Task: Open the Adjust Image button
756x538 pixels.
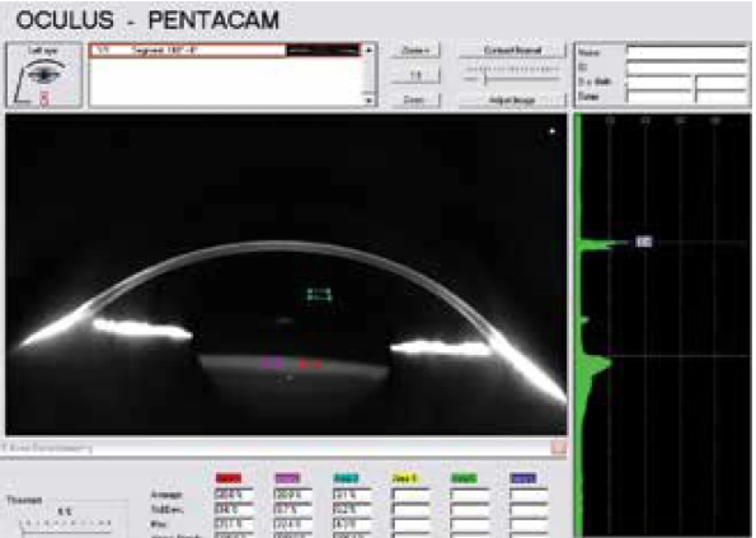Action: pyautogui.click(x=511, y=100)
